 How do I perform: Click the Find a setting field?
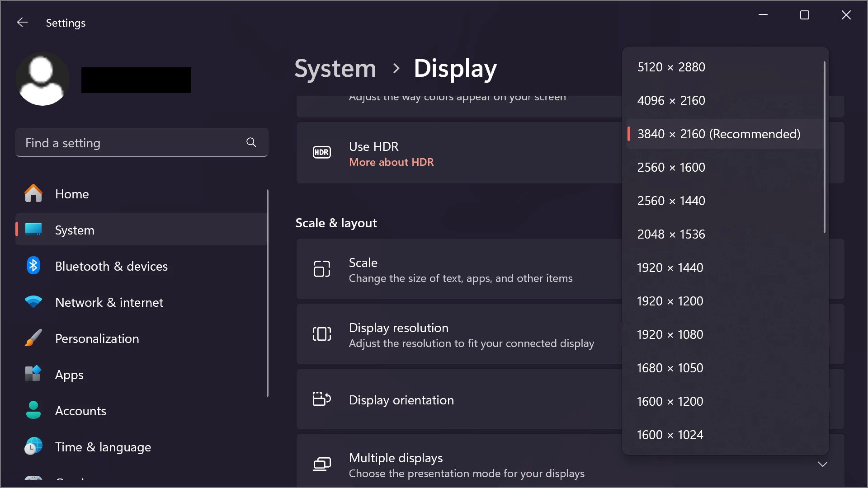click(x=131, y=143)
